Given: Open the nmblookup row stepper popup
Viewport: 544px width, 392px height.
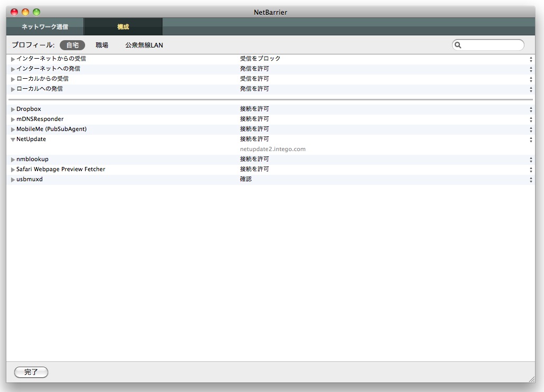Looking at the screenshot, I should click(x=531, y=160).
